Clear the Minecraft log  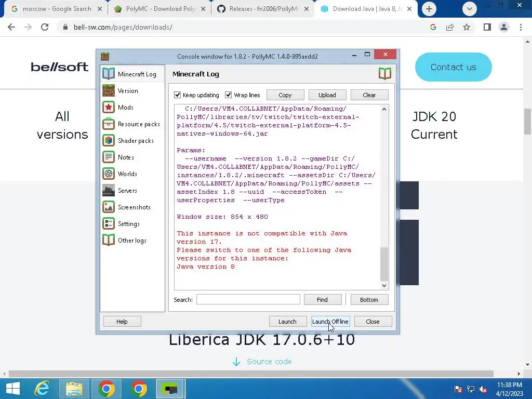pos(369,95)
